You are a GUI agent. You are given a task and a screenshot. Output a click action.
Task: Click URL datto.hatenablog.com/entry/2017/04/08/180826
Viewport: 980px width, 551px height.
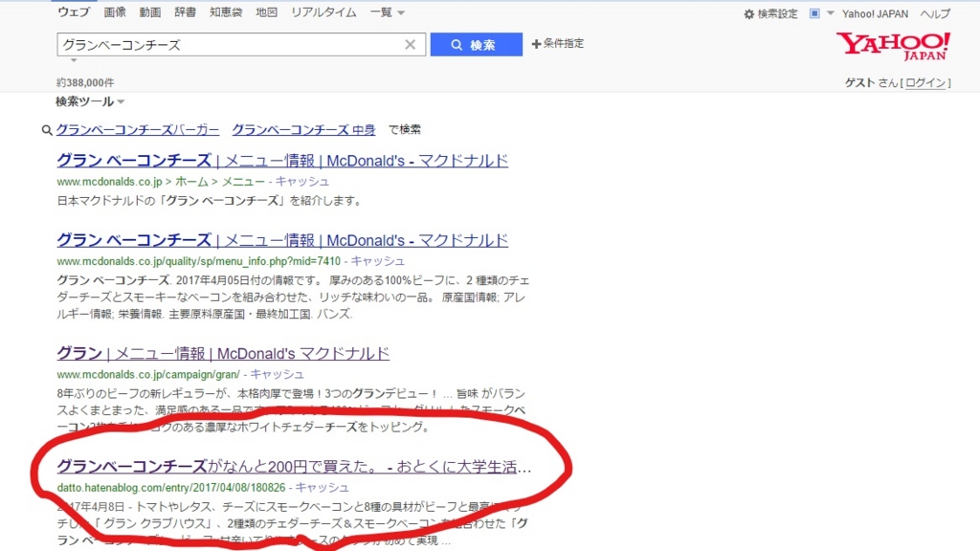click(x=171, y=487)
